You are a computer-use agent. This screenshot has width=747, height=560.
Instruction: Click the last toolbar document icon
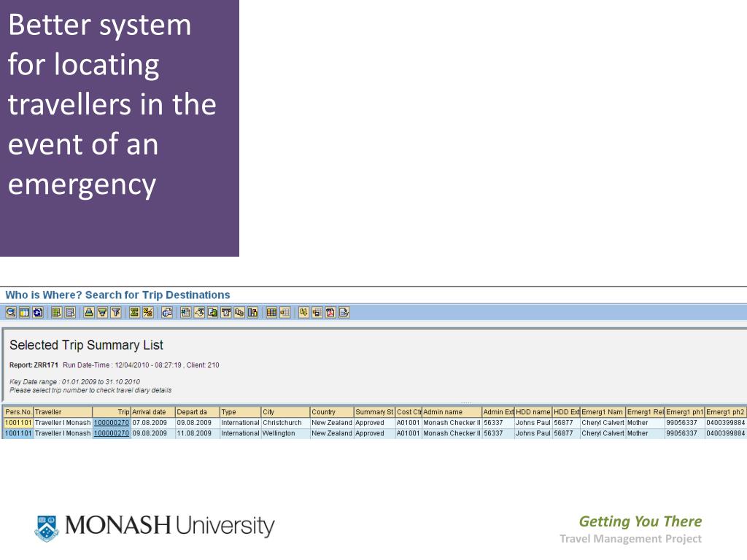pyautogui.click(x=344, y=312)
